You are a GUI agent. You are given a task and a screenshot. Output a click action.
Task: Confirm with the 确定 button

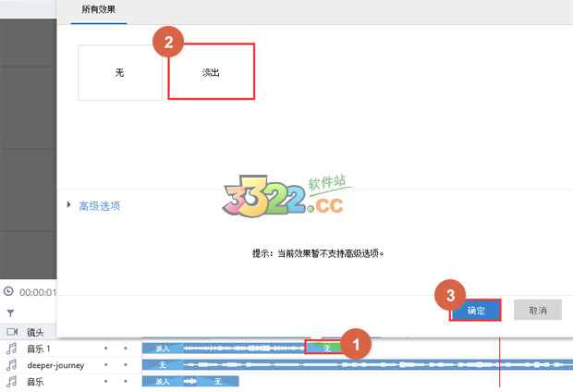[475, 311]
